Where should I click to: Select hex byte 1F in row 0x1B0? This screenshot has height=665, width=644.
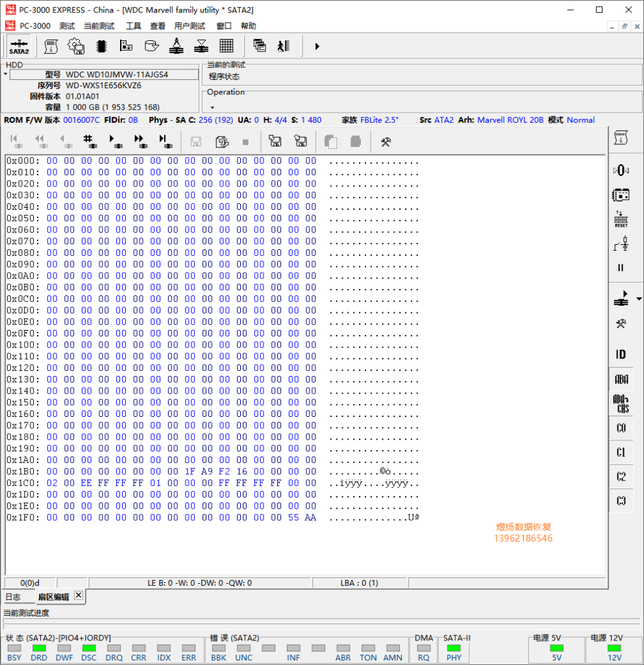(190, 471)
